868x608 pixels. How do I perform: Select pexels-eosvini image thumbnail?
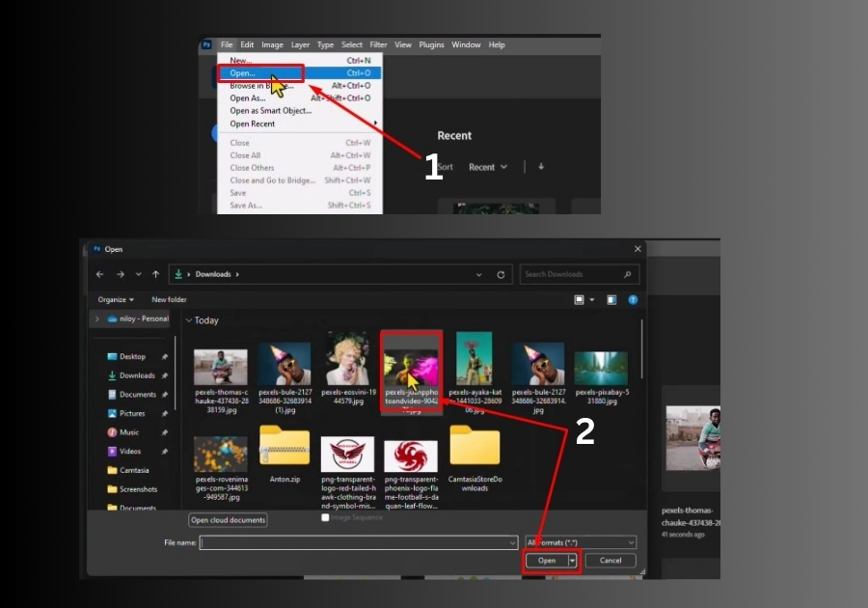tap(347, 359)
